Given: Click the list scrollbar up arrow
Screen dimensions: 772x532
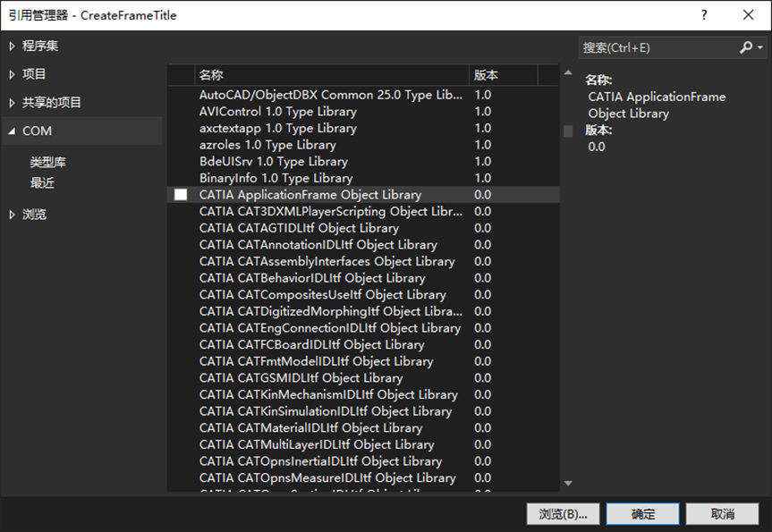Looking at the screenshot, I should click(x=568, y=72).
